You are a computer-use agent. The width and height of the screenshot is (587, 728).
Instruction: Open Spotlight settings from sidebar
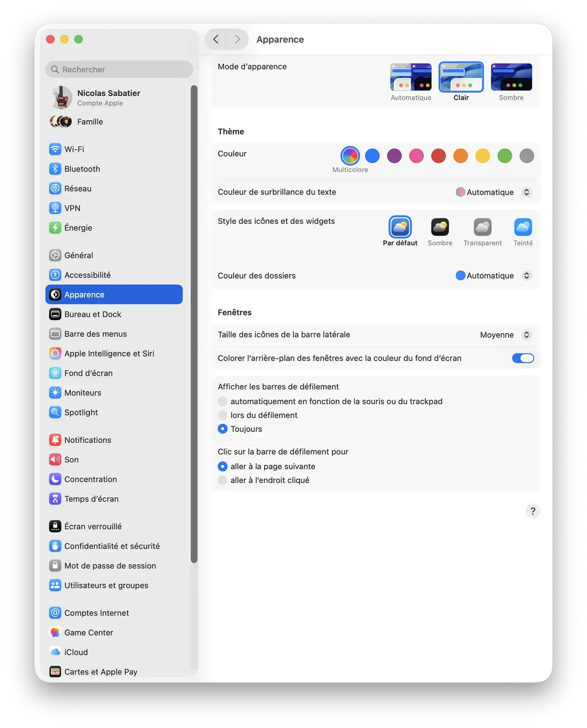pos(81,412)
